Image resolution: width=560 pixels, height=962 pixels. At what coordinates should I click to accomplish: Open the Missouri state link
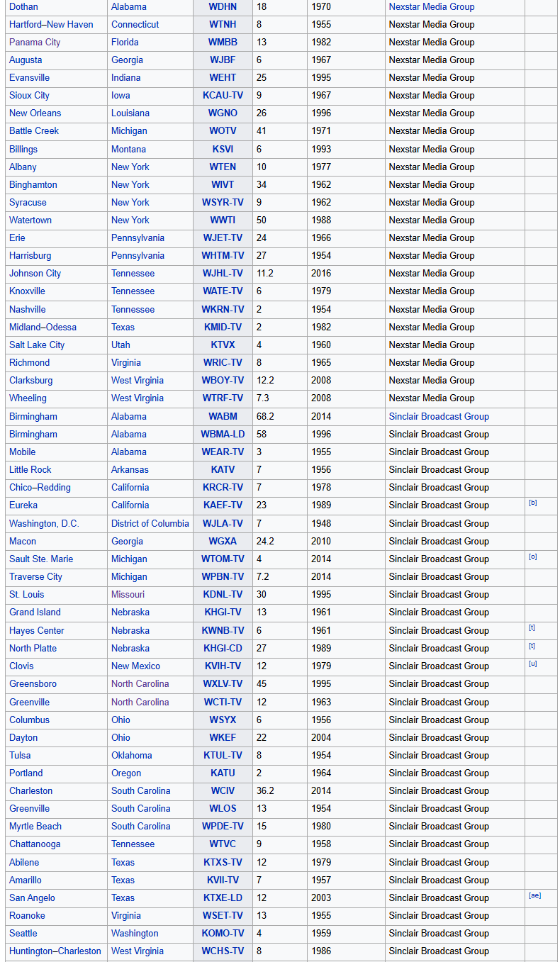pyautogui.click(x=128, y=594)
